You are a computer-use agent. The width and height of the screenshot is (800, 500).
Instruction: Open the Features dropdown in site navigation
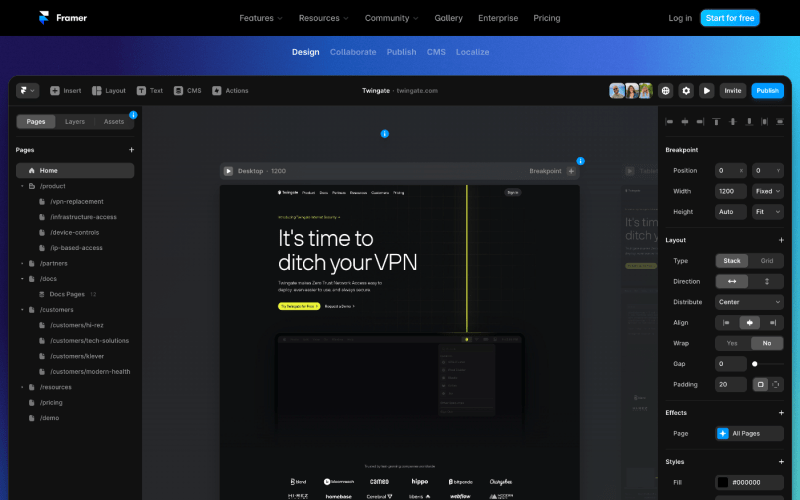tap(261, 18)
